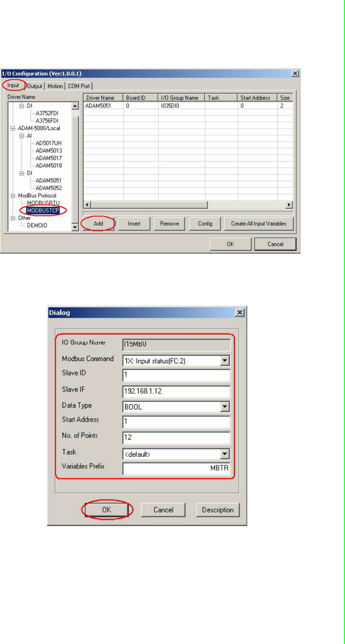The height and width of the screenshot is (644, 345).
Task: Click the ADAM5051 cell in the table
Action: point(103,106)
